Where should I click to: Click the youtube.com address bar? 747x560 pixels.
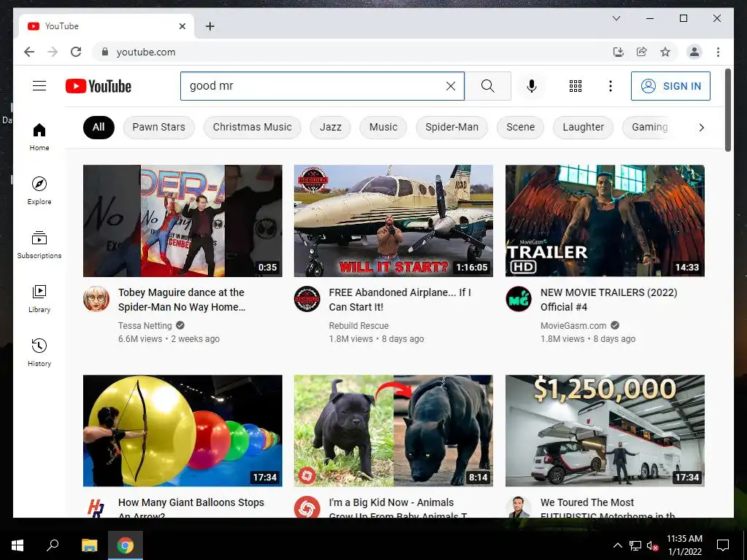pyautogui.click(x=352, y=52)
